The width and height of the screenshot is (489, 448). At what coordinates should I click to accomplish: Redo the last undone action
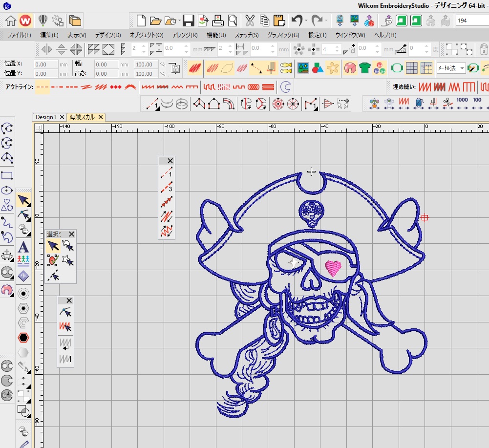(317, 21)
